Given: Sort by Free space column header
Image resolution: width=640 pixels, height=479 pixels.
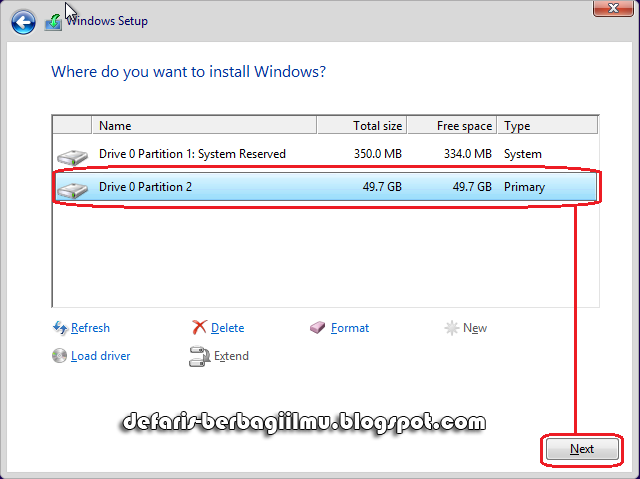Looking at the screenshot, I should [452, 126].
